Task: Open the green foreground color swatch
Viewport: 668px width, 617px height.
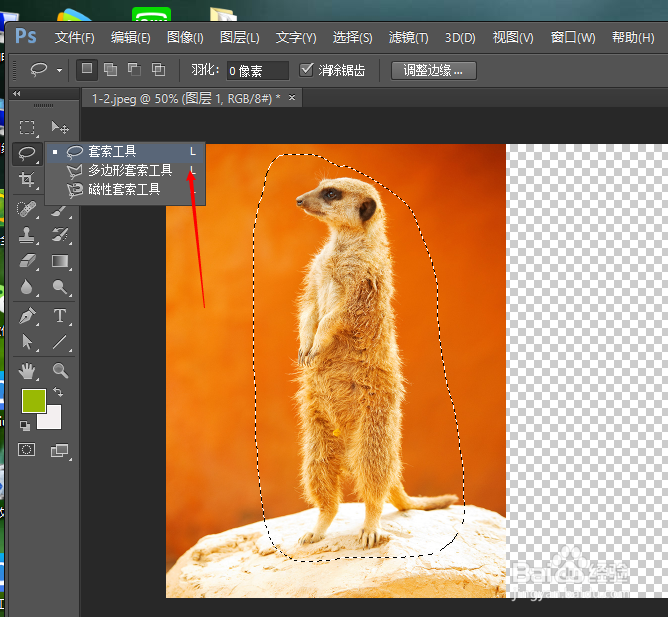Action: (34, 401)
